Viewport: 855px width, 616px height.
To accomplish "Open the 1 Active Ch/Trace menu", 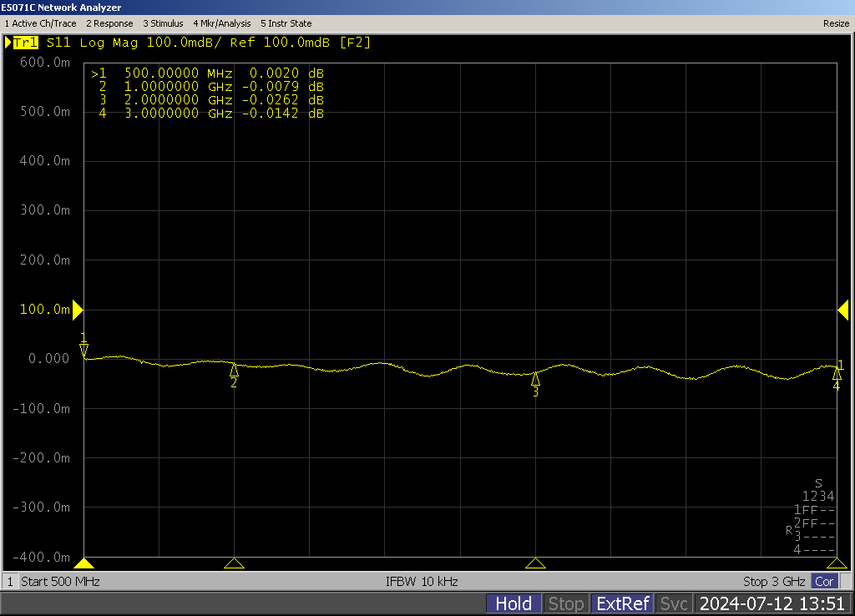I will click(x=40, y=23).
